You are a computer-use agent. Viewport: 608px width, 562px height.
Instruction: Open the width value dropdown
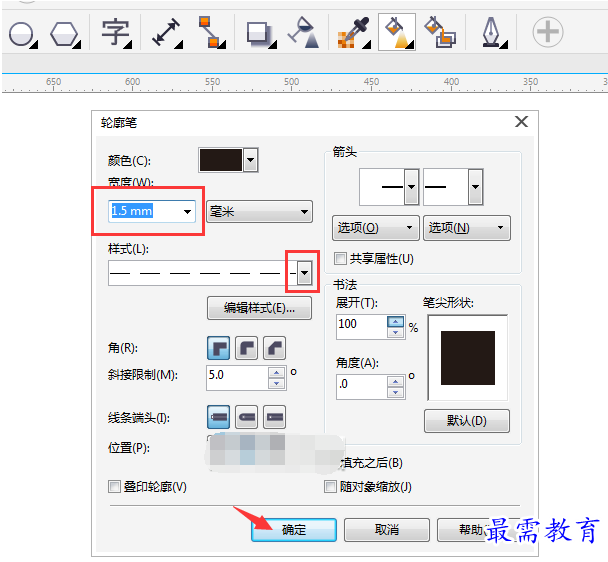click(x=187, y=211)
